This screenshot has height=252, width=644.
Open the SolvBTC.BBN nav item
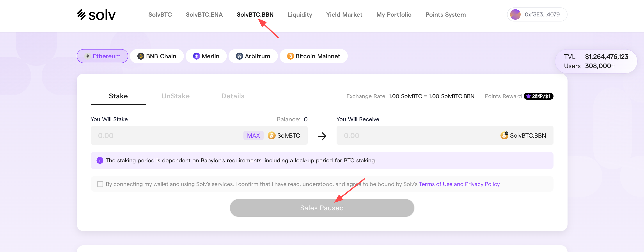255,15
